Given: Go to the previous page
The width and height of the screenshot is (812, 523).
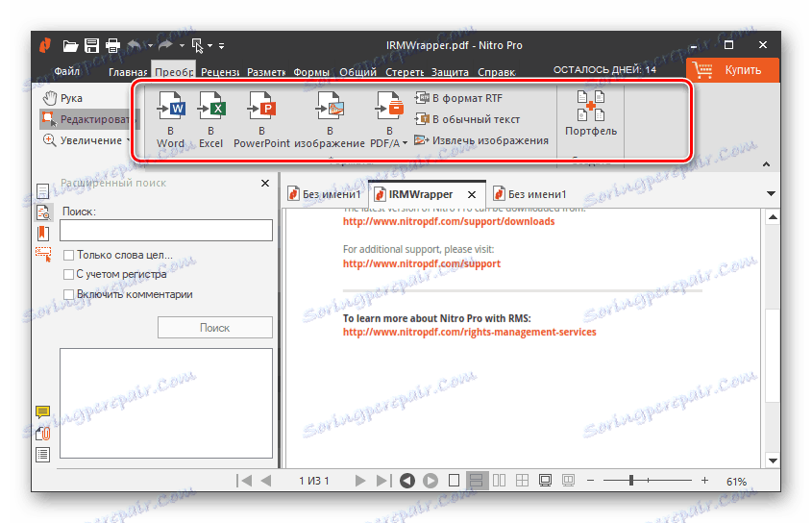Looking at the screenshot, I should click(x=266, y=481).
